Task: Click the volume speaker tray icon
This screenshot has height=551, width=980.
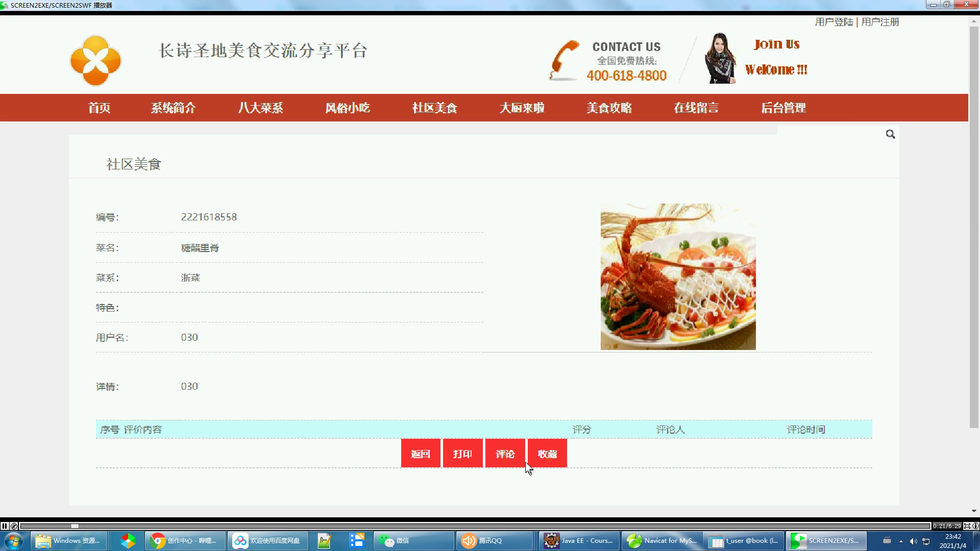Action: (913, 541)
